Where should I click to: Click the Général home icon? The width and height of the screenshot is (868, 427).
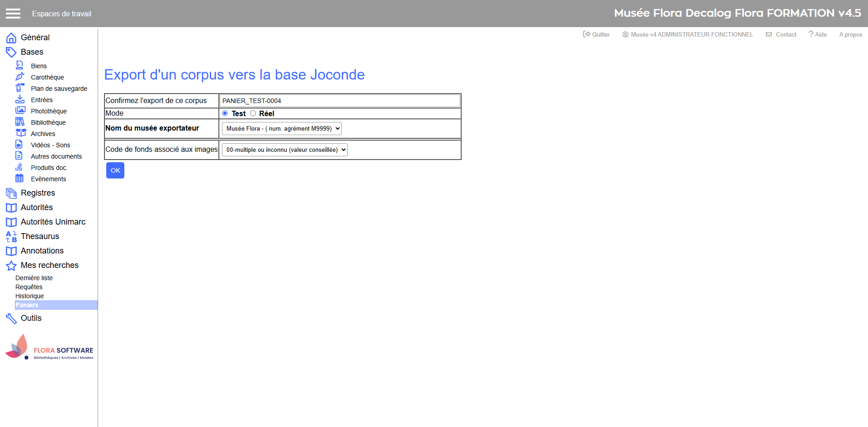coord(11,38)
